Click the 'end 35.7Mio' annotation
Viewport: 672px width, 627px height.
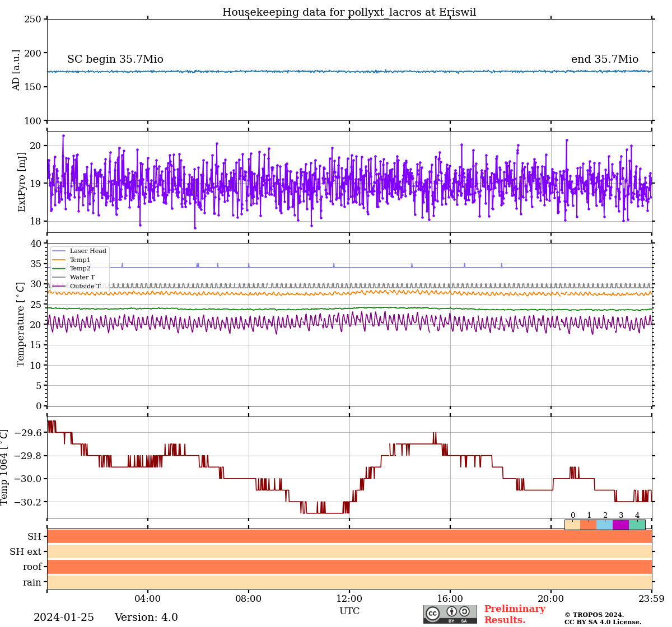[605, 59]
